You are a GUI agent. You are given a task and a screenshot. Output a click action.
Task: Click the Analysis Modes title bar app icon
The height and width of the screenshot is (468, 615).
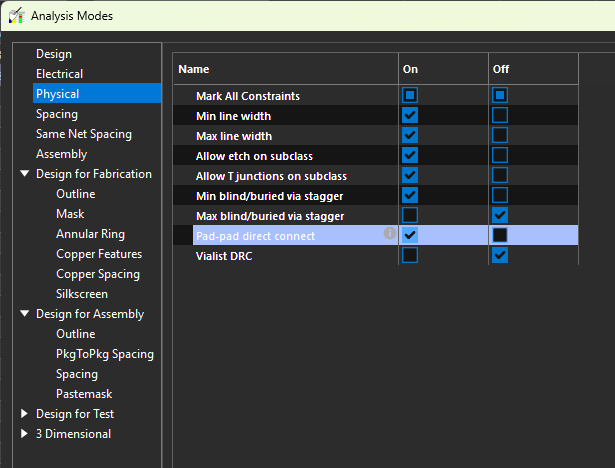coord(16,16)
